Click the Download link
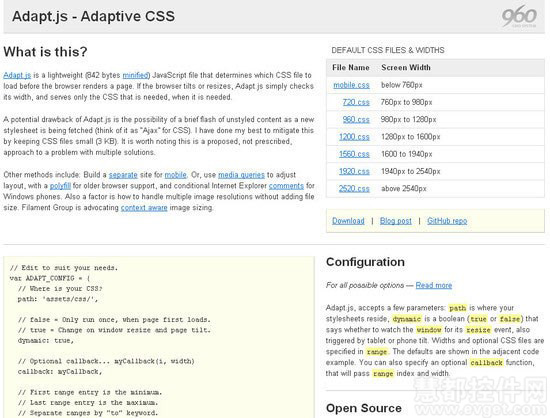This screenshot has height=418, width=550. pyautogui.click(x=348, y=221)
